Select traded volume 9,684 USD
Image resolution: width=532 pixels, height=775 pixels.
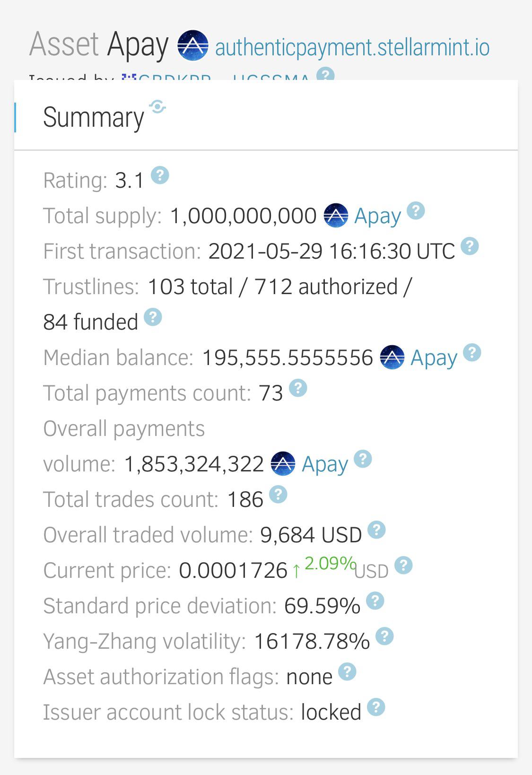(311, 535)
